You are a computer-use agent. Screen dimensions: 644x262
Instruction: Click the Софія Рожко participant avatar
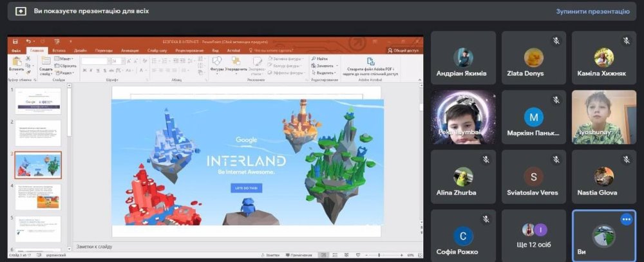463,236
